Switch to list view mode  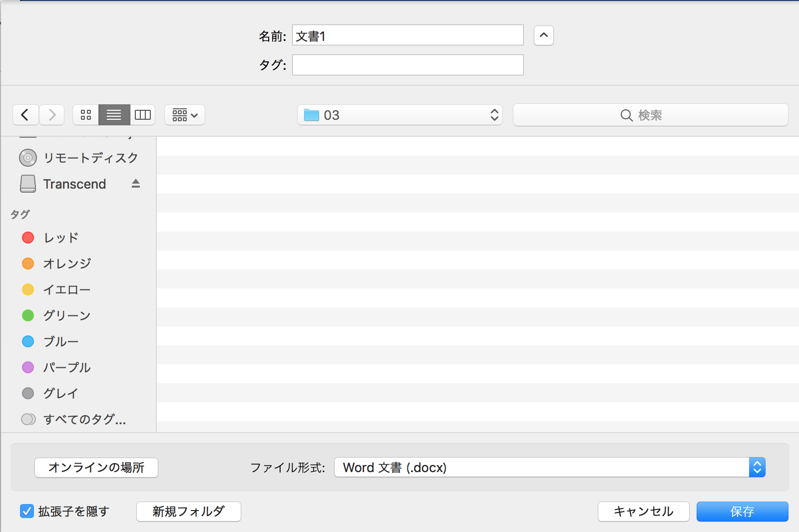[114, 115]
